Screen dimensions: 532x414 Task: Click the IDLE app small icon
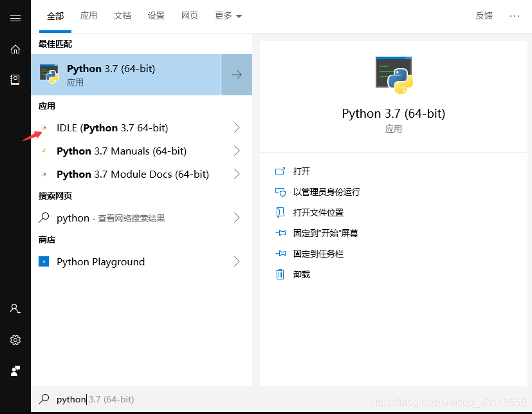tap(44, 127)
